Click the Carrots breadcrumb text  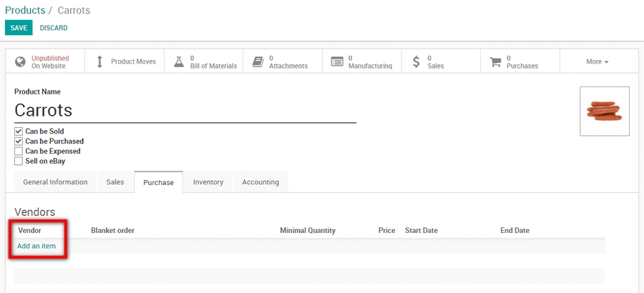point(74,10)
